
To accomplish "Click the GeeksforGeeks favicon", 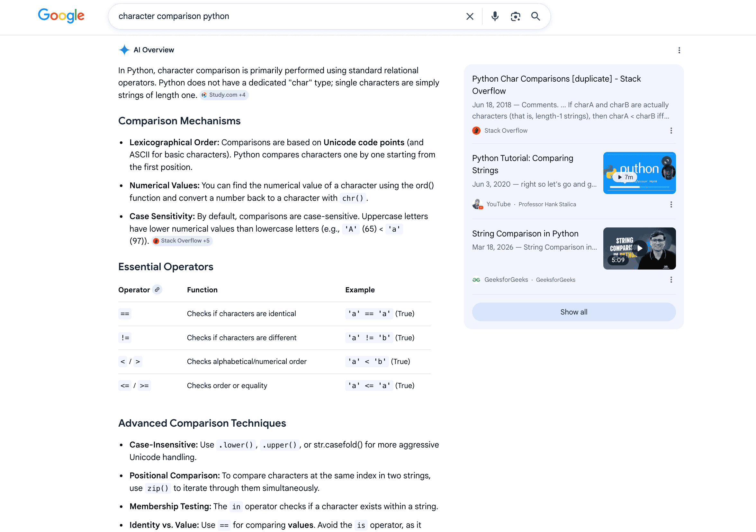I will 476,280.
